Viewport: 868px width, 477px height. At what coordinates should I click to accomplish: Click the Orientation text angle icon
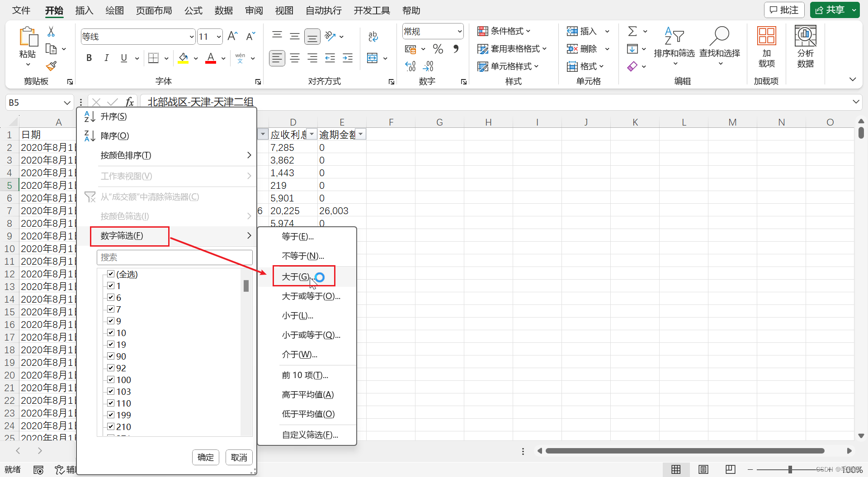point(330,36)
